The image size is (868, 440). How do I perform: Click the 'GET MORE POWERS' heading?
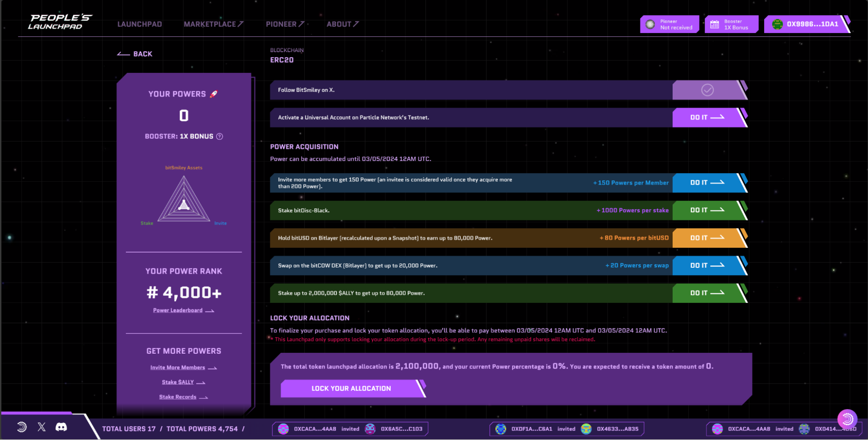[x=184, y=351]
